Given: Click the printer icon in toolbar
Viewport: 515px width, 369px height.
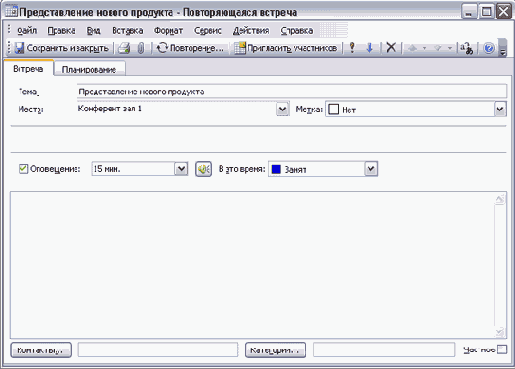Looking at the screenshot, I should click(x=124, y=48).
